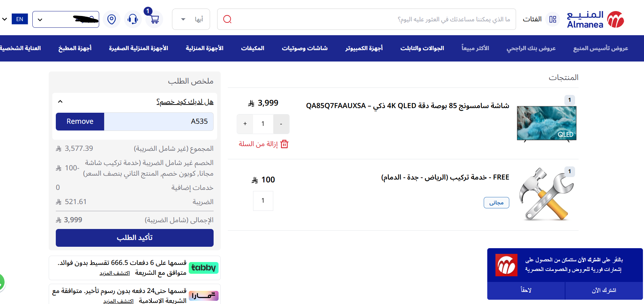Viewport: 644px width, 304px height.
Task: Open installation service tools thumbnail
Action: point(547,194)
